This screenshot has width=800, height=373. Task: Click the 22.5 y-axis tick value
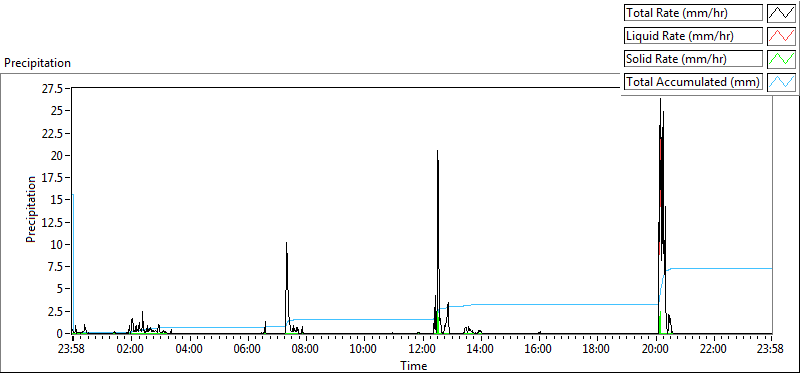pyautogui.click(x=53, y=134)
